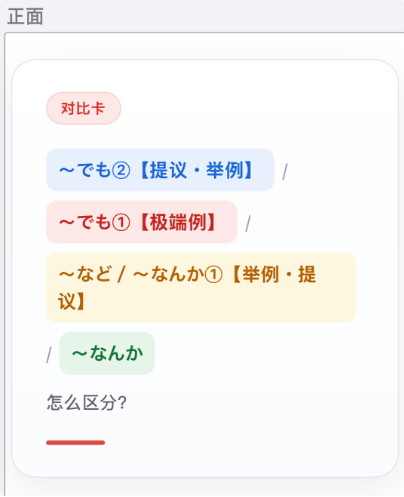Image resolution: width=404 pixels, height=497 pixels.
Task: Click the 【极端例】 bracketed text
Action: [178, 222]
